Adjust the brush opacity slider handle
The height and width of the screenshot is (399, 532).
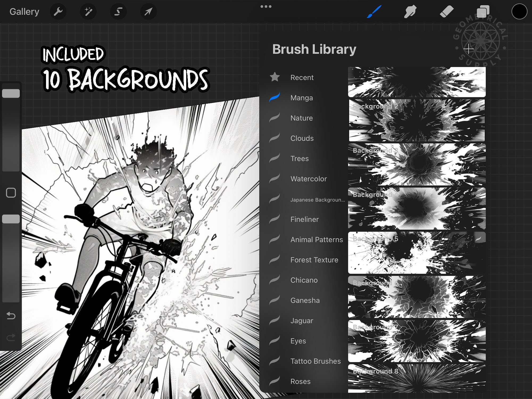[x=11, y=219]
